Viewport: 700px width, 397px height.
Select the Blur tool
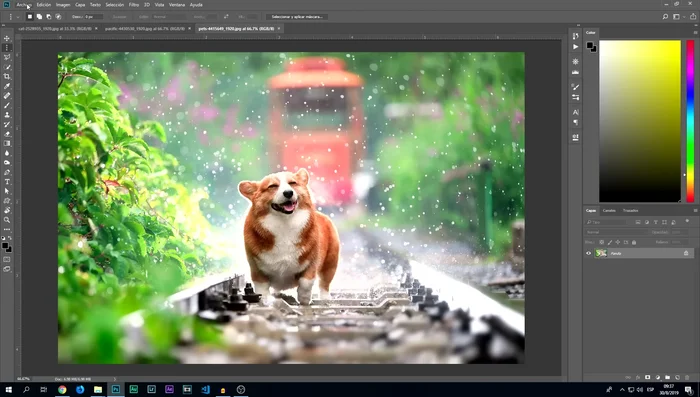click(x=7, y=153)
